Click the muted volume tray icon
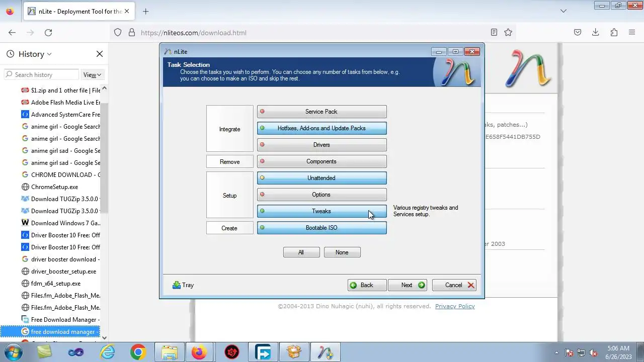This screenshot has height=362, width=644. coord(594,352)
